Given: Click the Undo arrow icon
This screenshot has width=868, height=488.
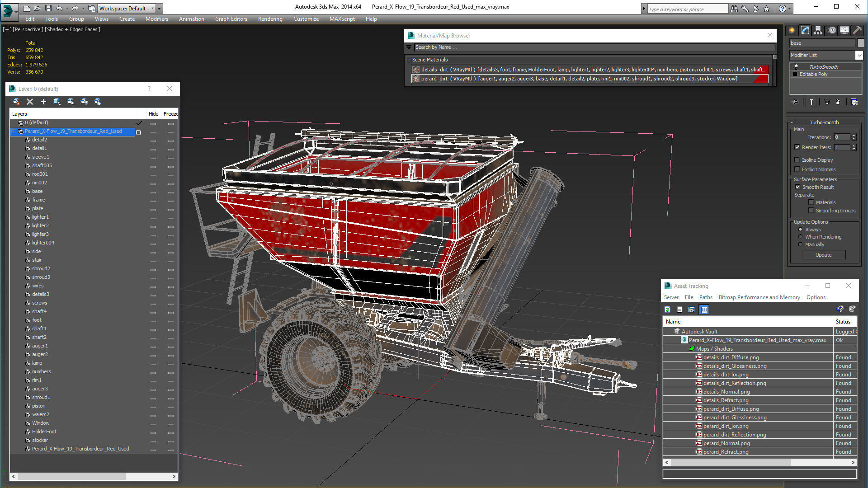Looking at the screenshot, I should [x=59, y=8].
